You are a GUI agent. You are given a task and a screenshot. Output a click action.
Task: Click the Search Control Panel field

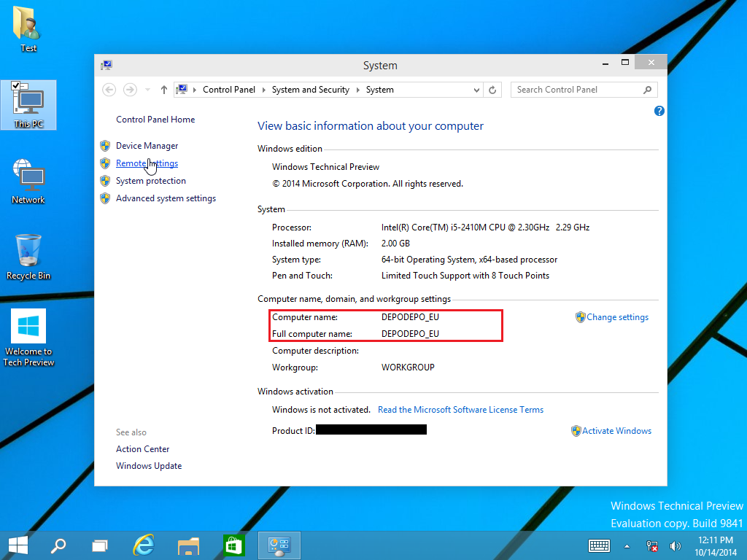click(576, 90)
